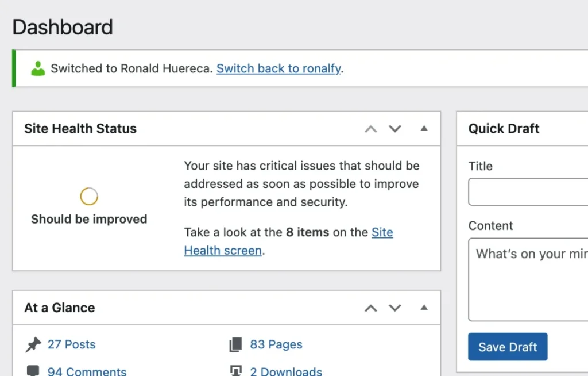This screenshot has width=588, height=376.
Task: Click the Site Health progress circle indicator
Action: pos(89,197)
